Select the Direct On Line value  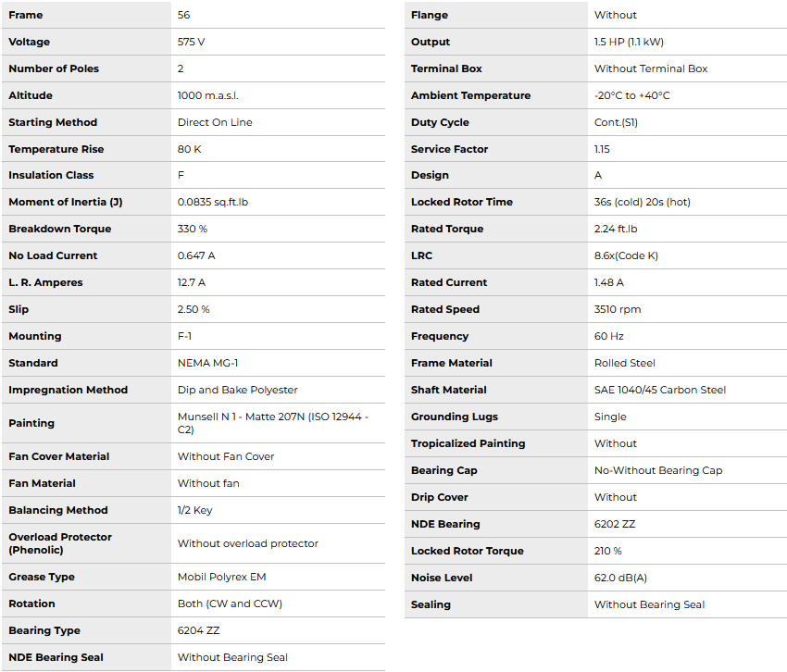215,122
